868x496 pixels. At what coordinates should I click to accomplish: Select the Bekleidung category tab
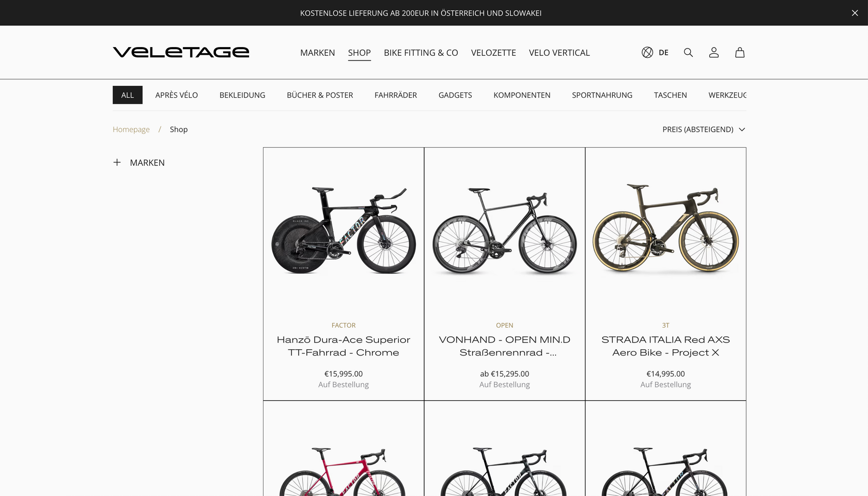[x=242, y=95]
